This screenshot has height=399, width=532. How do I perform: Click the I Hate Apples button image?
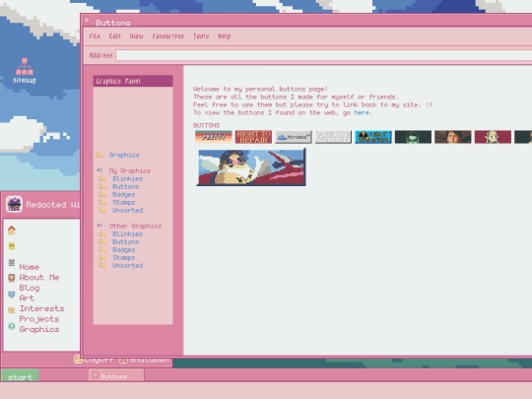333,137
